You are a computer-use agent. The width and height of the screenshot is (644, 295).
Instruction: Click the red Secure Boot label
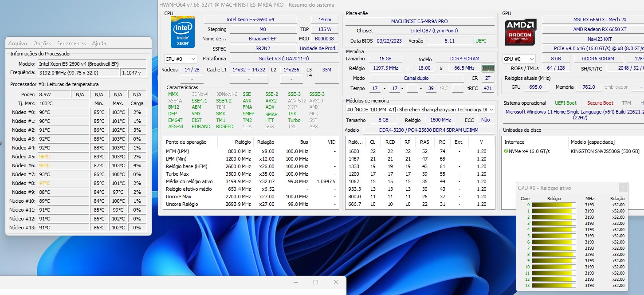click(x=600, y=103)
